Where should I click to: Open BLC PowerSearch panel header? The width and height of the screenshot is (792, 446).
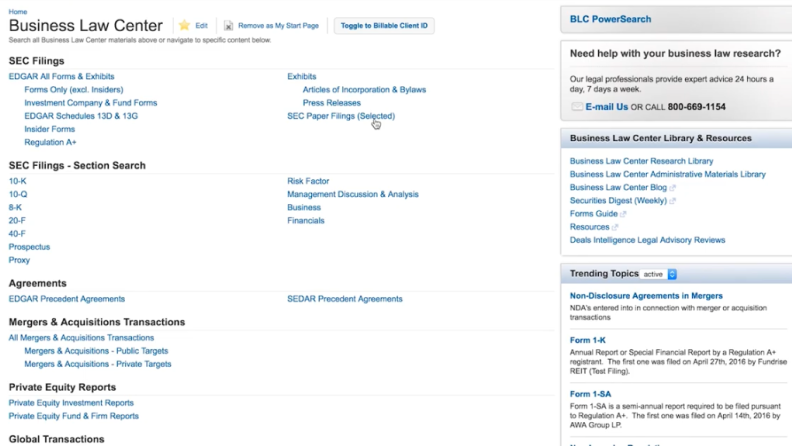tap(610, 18)
